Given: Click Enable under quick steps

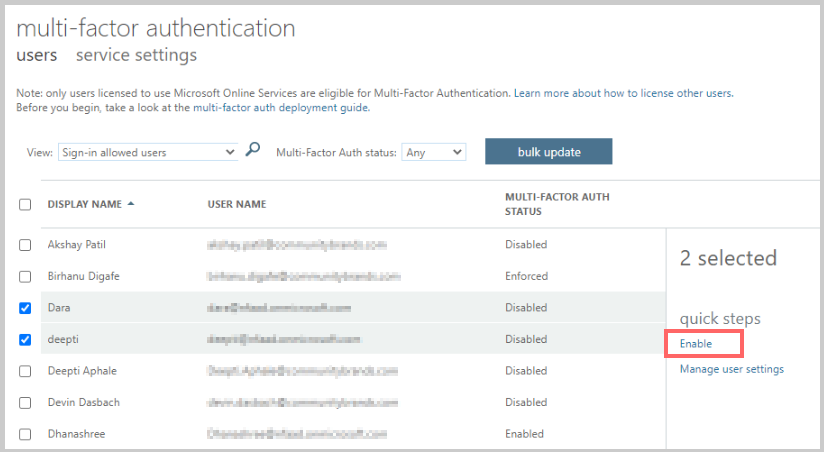Looking at the screenshot, I should pyautogui.click(x=696, y=344).
